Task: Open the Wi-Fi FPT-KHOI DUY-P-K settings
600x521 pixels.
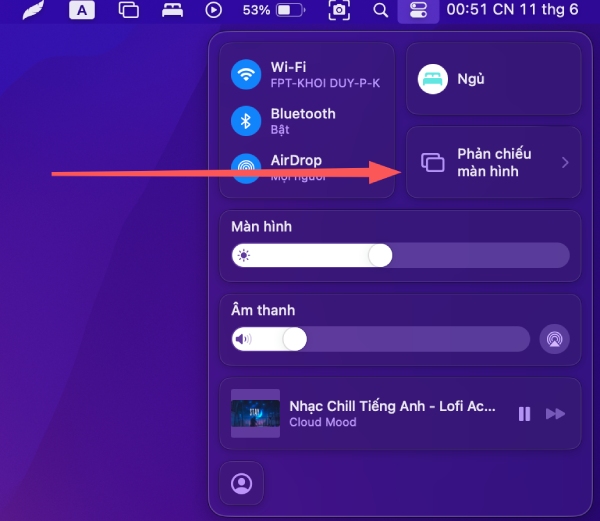Action: pos(325,75)
